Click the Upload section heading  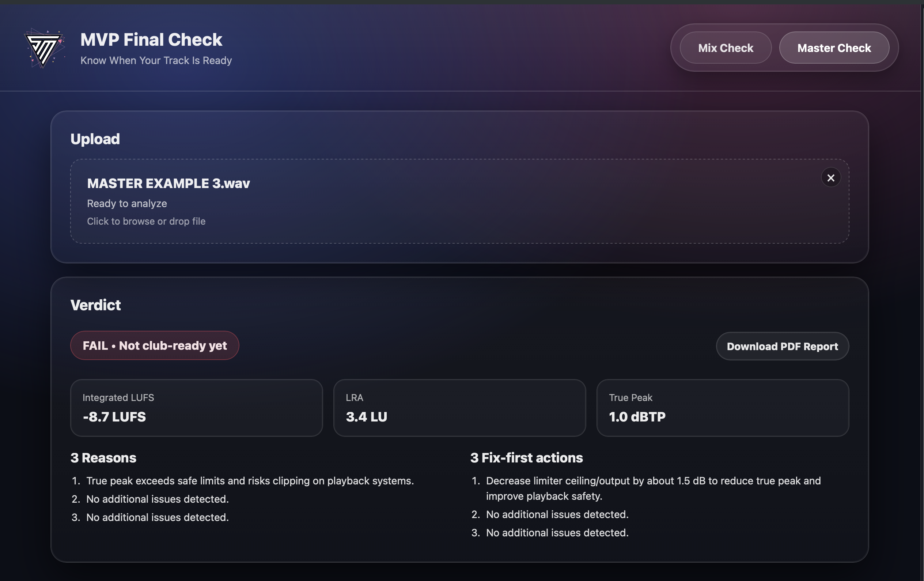click(95, 139)
